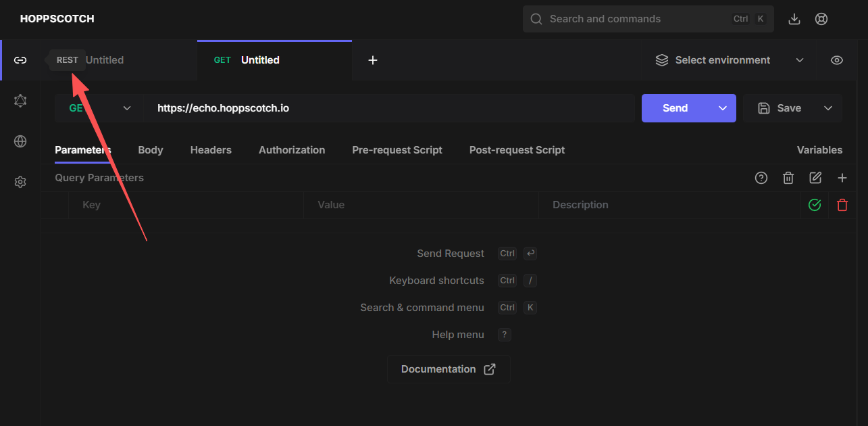
Task: Open the REST link icon in sidebar
Action: pyautogui.click(x=20, y=60)
